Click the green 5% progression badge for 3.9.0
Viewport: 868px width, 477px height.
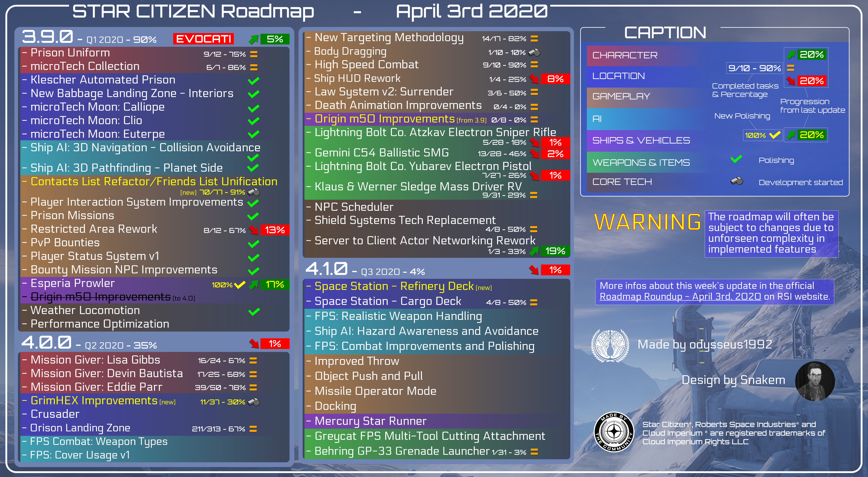click(x=275, y=39)
